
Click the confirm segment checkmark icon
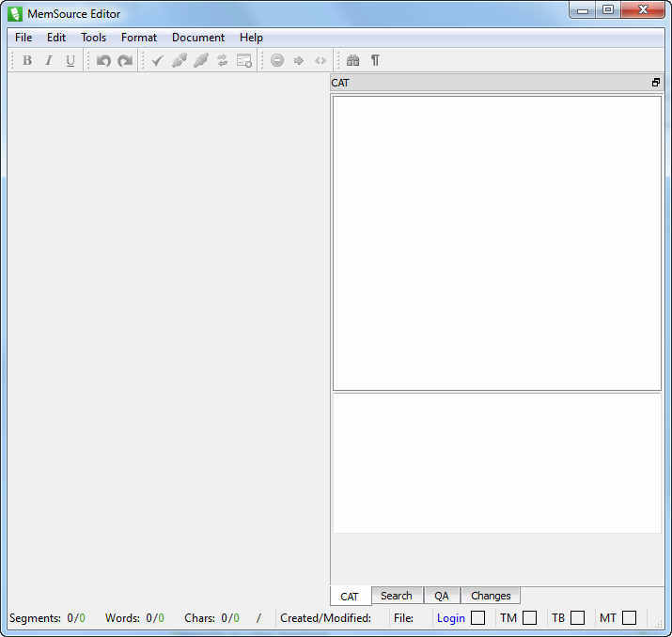click(158, 60)
